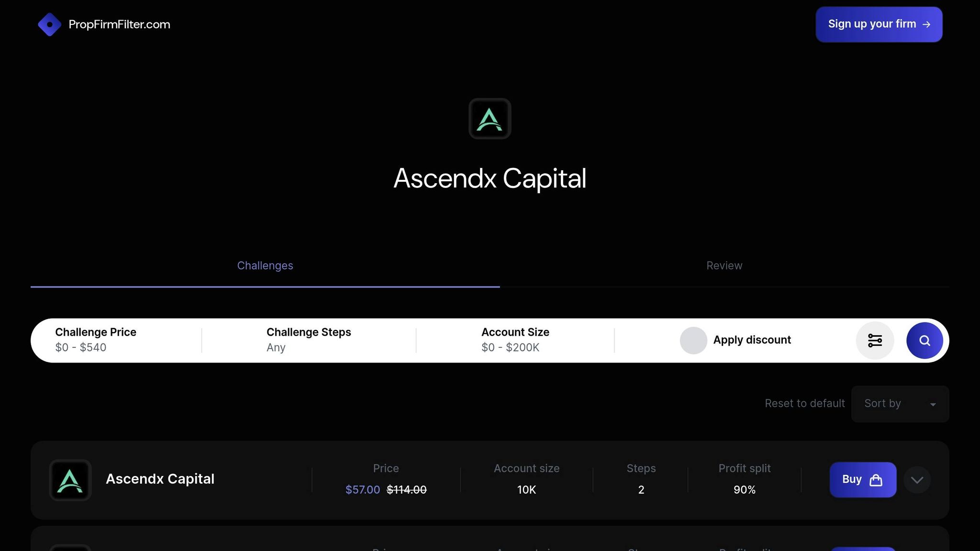Click the arrow icon in Sign up button

pyautogui.click(x=927, y=24)
